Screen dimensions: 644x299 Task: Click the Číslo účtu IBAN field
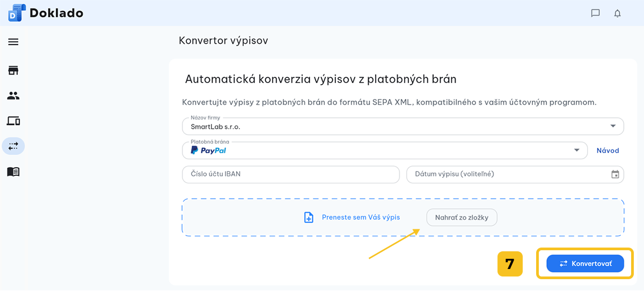291,174
